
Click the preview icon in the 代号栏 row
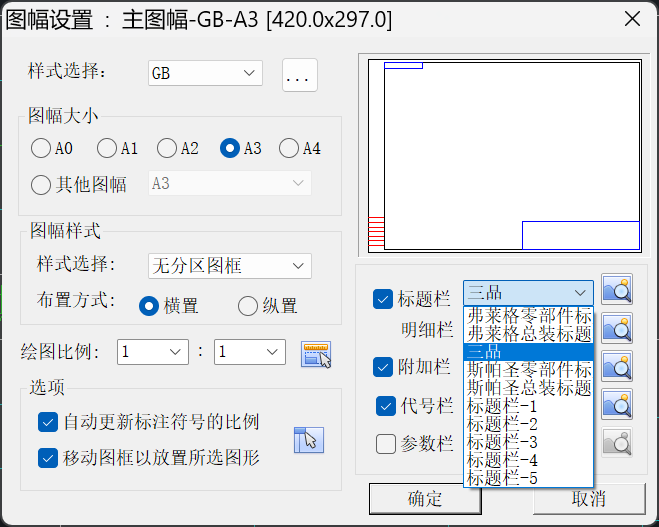click(x=617, y=404)
